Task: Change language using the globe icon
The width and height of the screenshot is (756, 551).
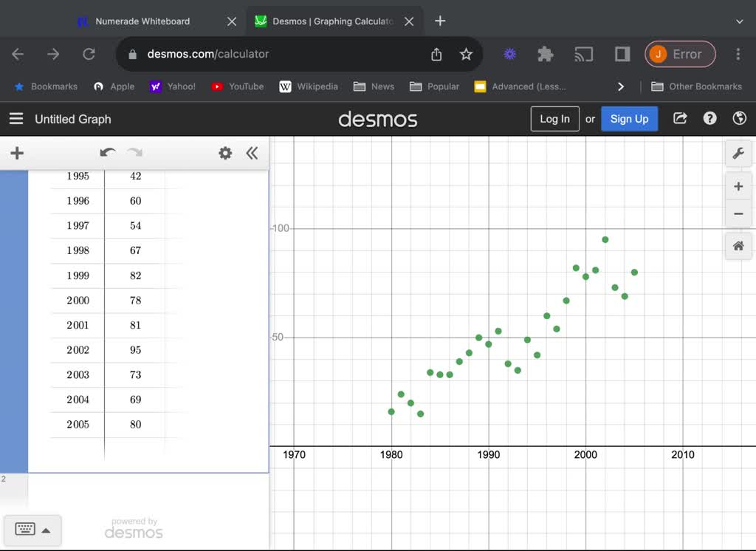Action: pyautogui.click(x=739, y=118)
